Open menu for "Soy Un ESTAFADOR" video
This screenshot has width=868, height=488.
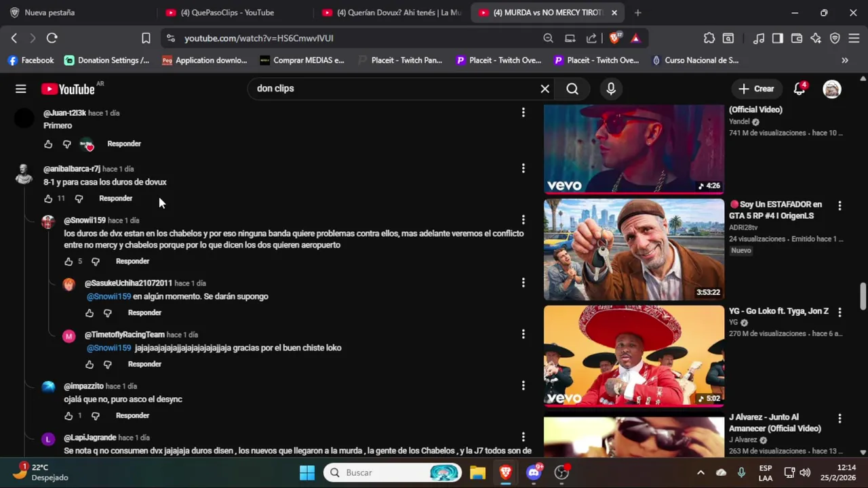(840, 205)
